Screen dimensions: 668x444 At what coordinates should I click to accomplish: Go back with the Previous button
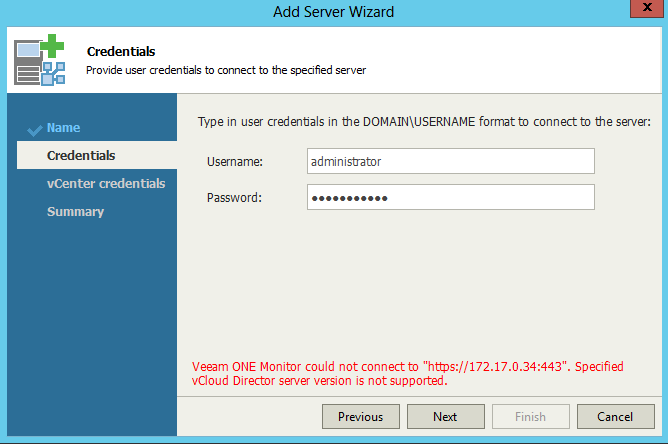point(361,416)
